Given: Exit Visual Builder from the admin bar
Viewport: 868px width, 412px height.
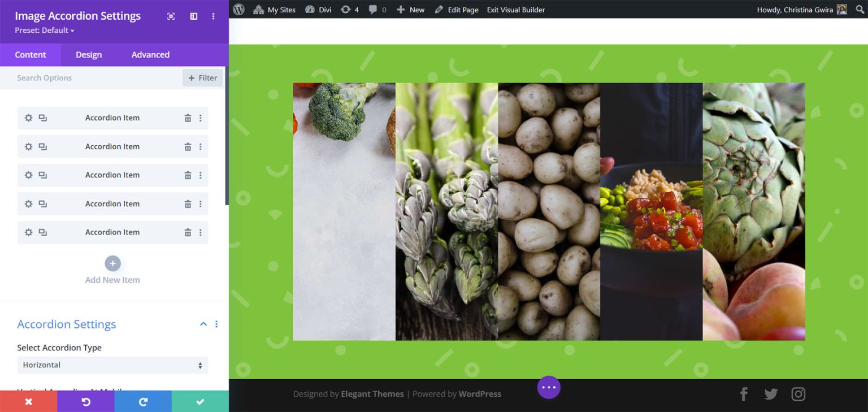Looking at the screenshot, I should 515,9.
